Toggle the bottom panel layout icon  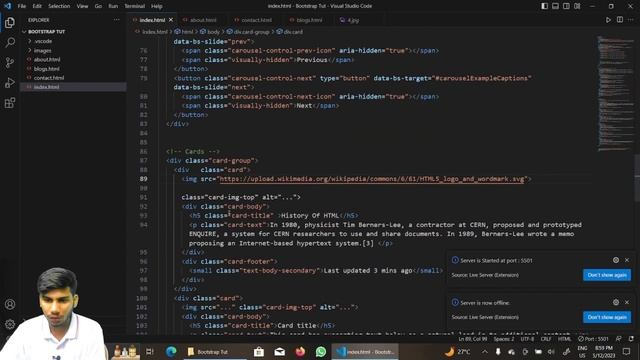pos(556,6)
